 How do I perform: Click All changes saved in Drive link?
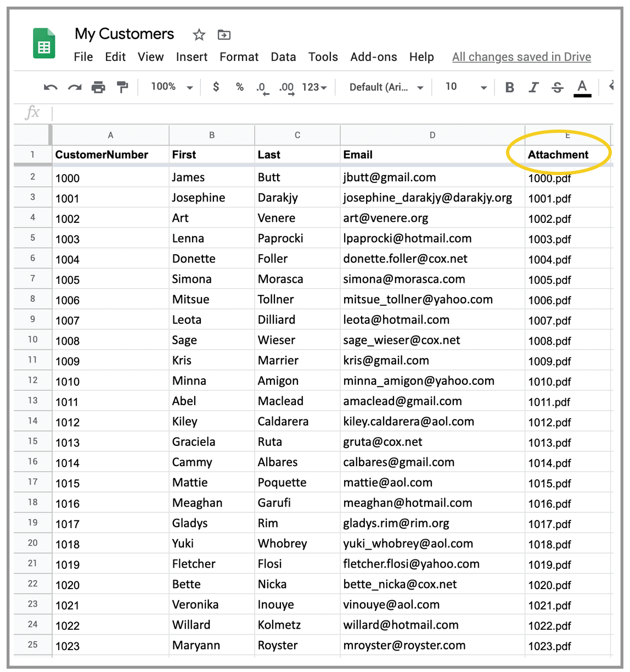(x=521, y=57)
